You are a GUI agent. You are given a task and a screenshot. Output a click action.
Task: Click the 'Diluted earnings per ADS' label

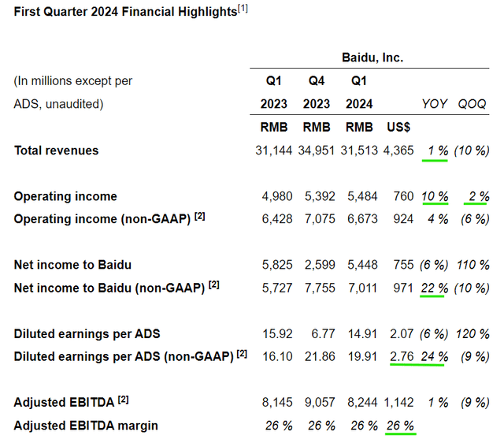pyautogui.click(x=87, y=334)
